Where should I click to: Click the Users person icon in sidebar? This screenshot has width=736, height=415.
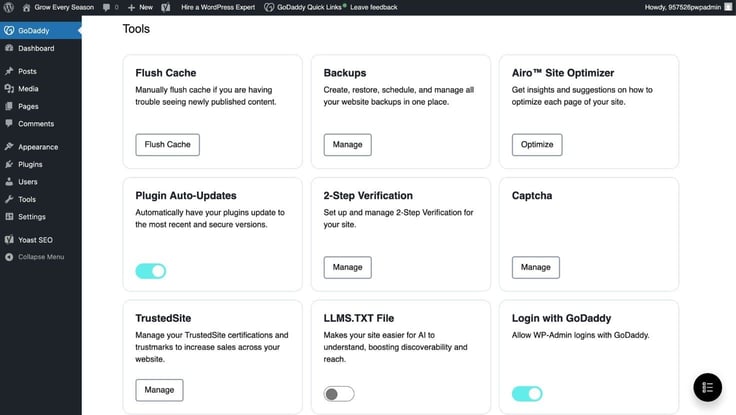point(9,181)
